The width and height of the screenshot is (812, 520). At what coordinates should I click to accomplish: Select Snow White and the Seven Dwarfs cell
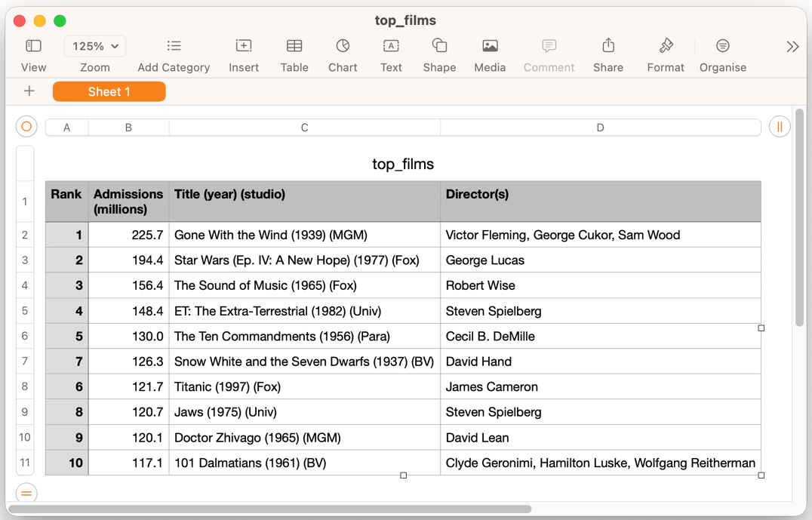point(305,362)
